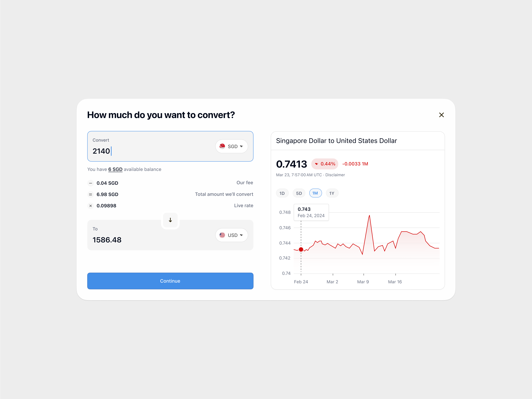This screenshot has width=532, height=399.
Task: Click the red downward trend arrow badge
Action: (x=325, y=164)
